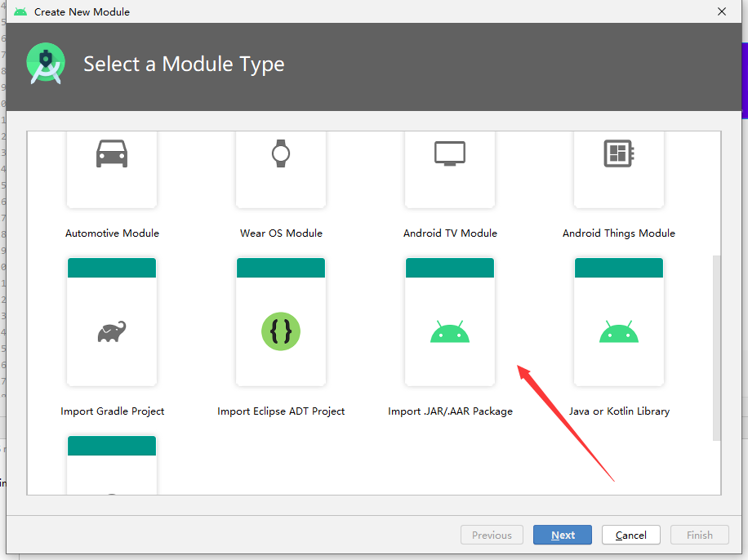748x560 pixels.
Task: Select the Import Eclipse ADT Project icon
Action: pyautogui.click(x=281, y=331)
